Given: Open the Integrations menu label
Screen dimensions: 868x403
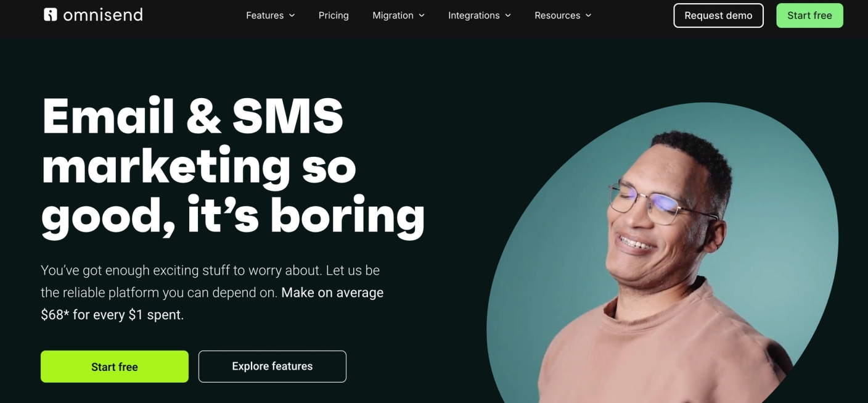Looking at the screenshot, I should (x=474, y=15).
